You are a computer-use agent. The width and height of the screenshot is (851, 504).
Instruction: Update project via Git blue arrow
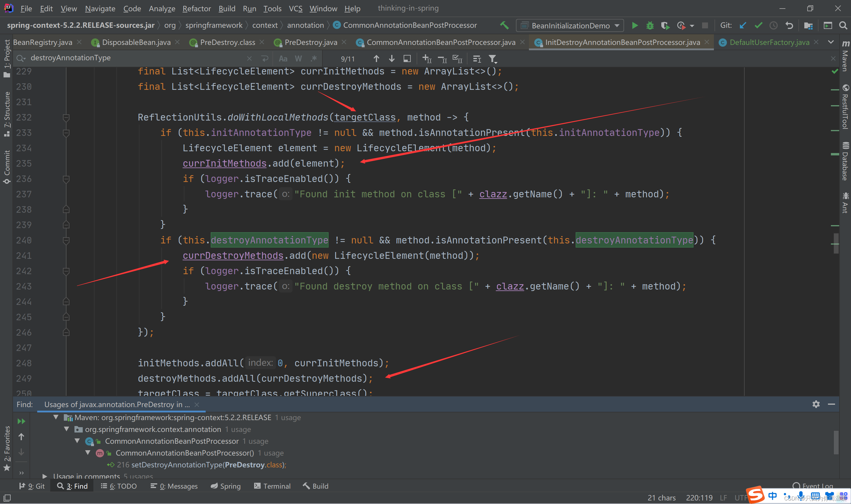743,25
